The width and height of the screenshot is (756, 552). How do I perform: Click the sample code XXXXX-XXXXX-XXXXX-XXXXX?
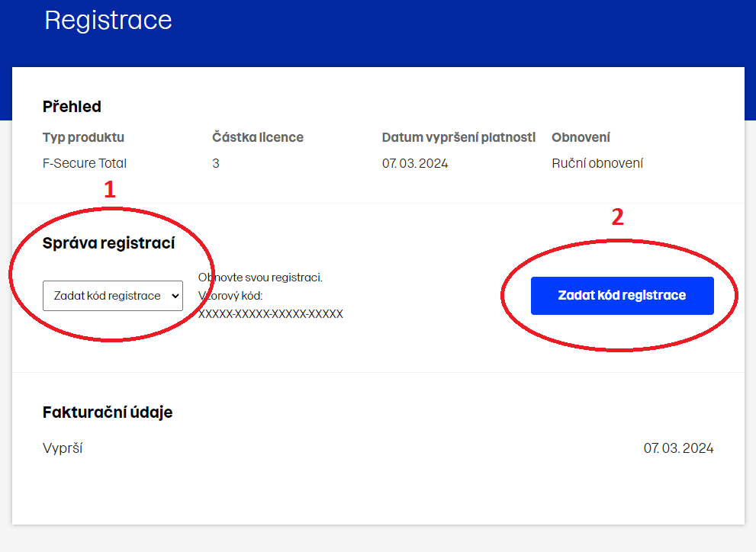tap(271, 313)
